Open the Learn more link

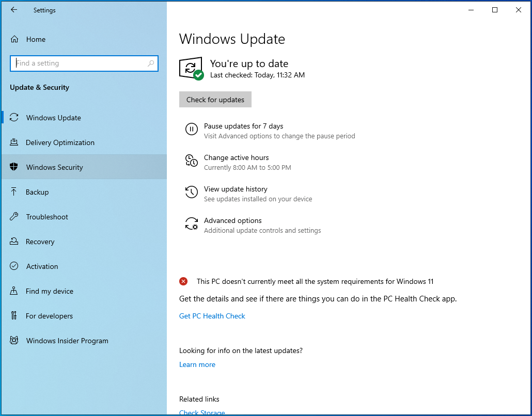[x=197, y=364]
